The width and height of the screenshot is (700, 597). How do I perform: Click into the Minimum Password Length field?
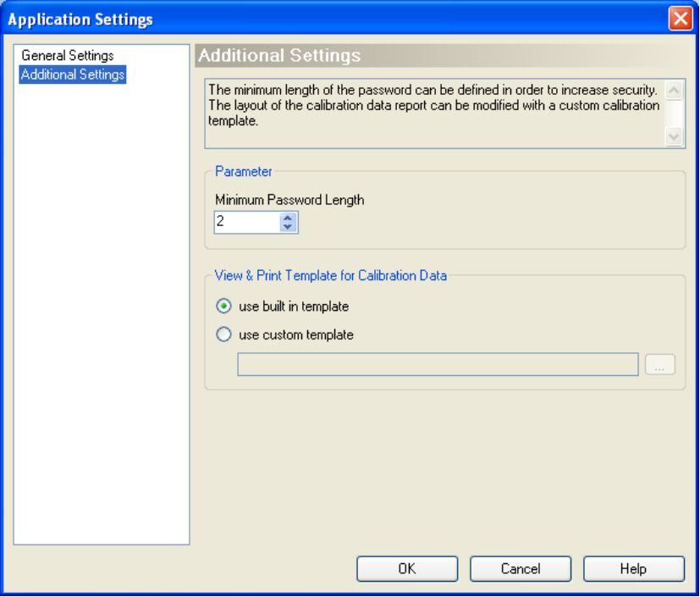pos(247,222)
